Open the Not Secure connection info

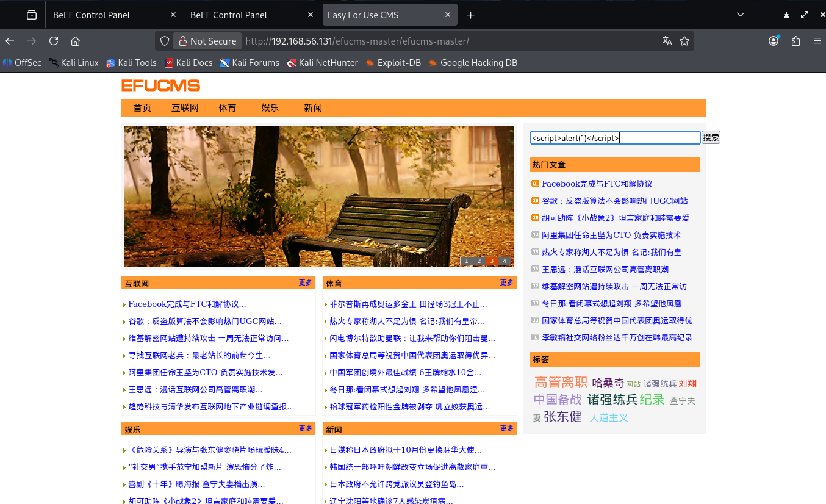(207, 41)
